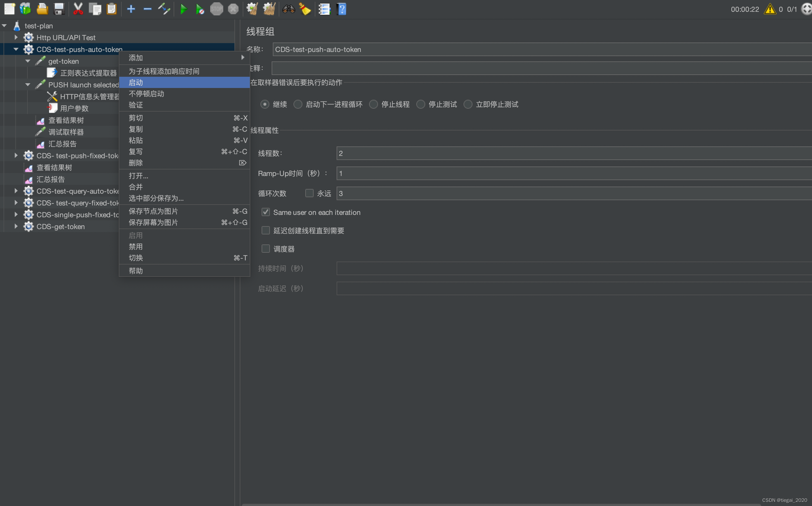
Task: Click the 停止测试 radio button
Action: 421,104
